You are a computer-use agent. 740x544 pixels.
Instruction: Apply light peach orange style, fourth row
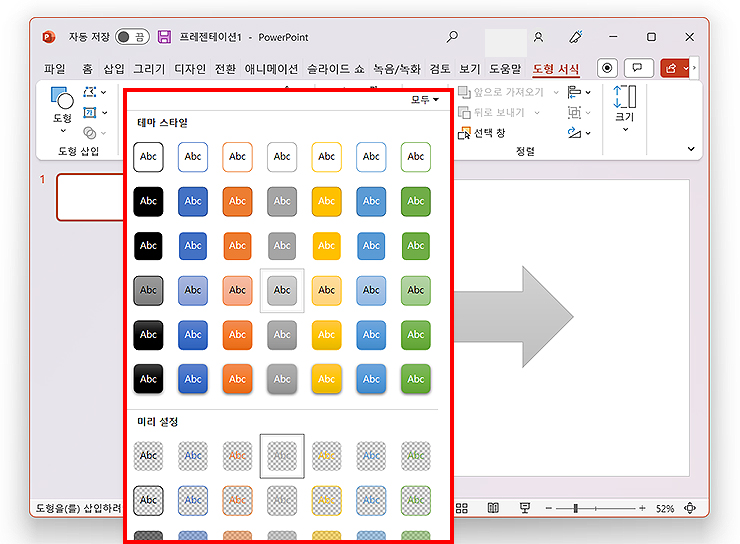[237, 291]
